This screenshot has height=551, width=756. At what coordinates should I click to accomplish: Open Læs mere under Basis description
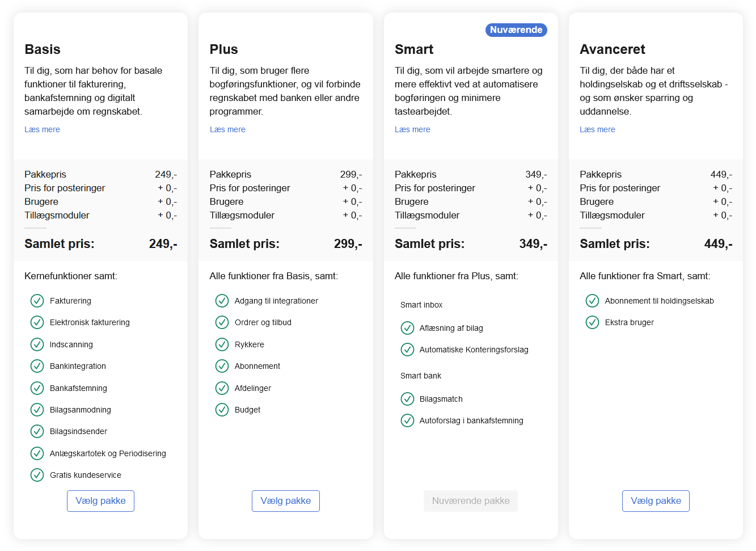(42, 129)
